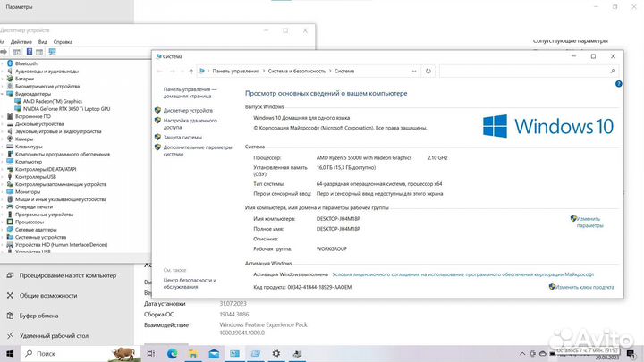Open Настройка удаленного доступа link
Image resolution: width=644 pixels, height=362 pixels.
pos(191,124)
